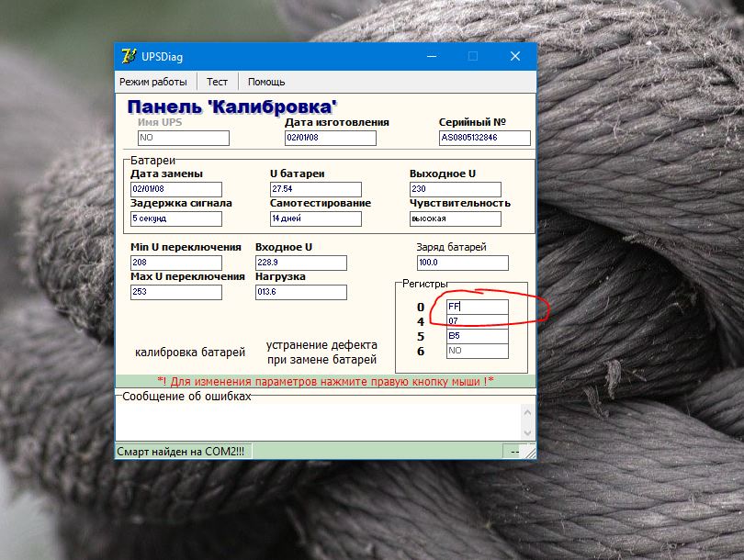Click устранение дефекта при замене батарей

point(321,352)
